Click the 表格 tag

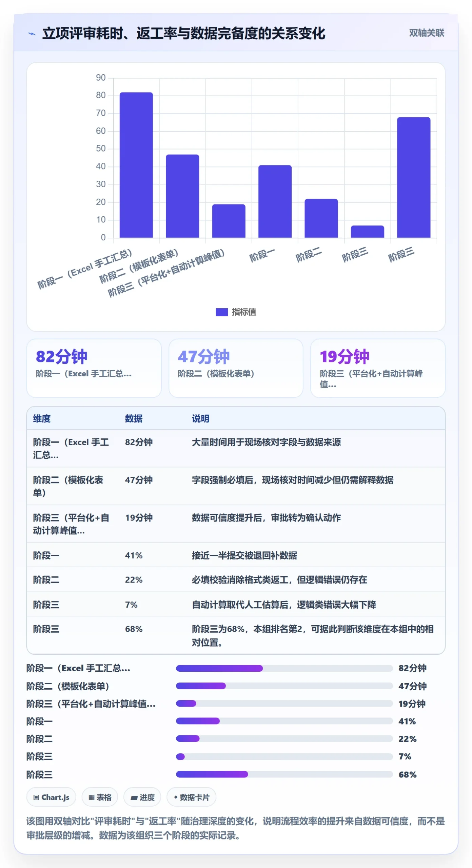coord(100,797)
